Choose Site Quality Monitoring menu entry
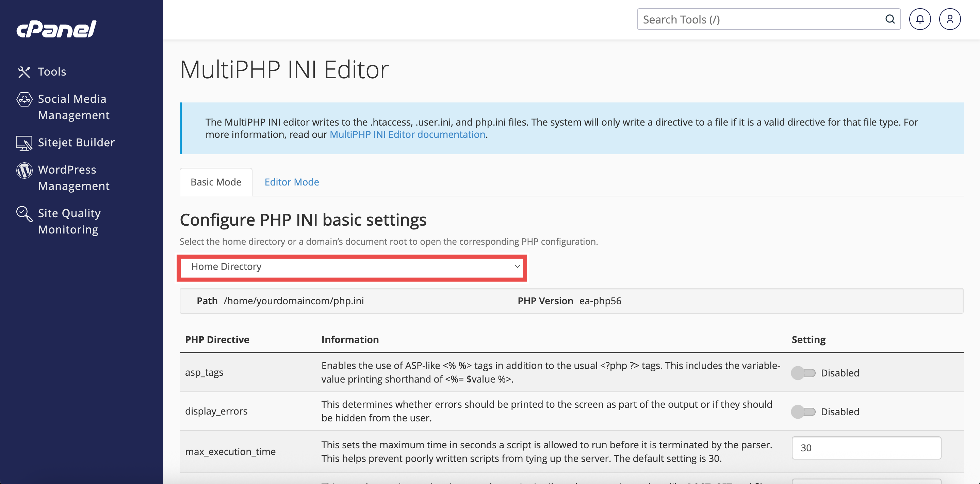The width and height of the screenshot is (980, 484). coord(68,221)
